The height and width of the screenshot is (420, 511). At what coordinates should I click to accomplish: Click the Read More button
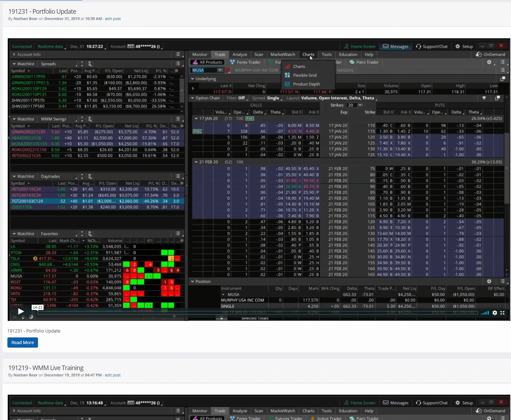(x=23, y=342)
